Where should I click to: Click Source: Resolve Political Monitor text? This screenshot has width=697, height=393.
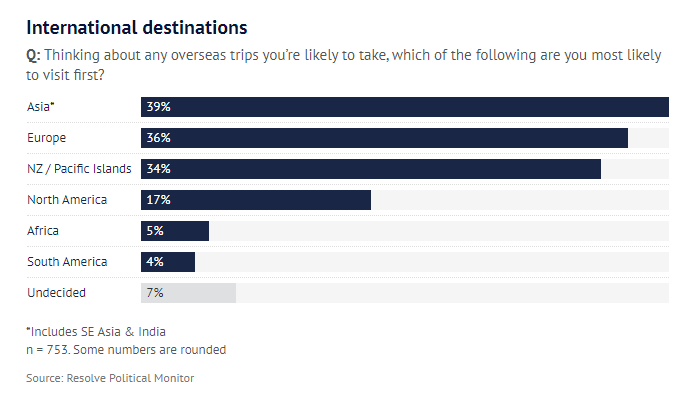(x=110, y=378)
